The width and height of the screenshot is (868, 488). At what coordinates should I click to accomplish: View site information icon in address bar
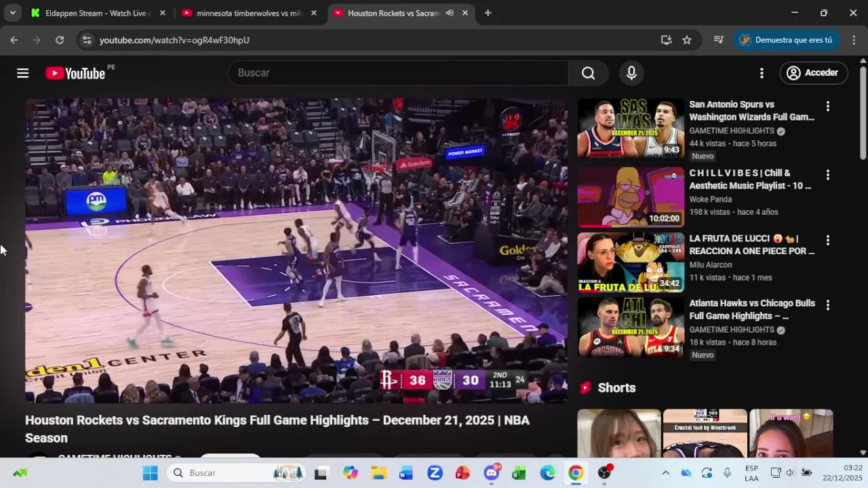pos(87,40)
